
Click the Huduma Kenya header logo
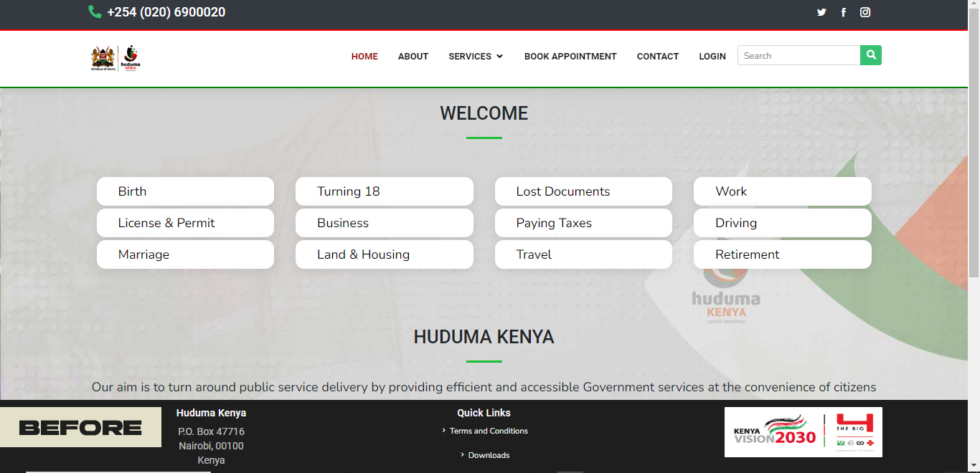coord(116,57)
